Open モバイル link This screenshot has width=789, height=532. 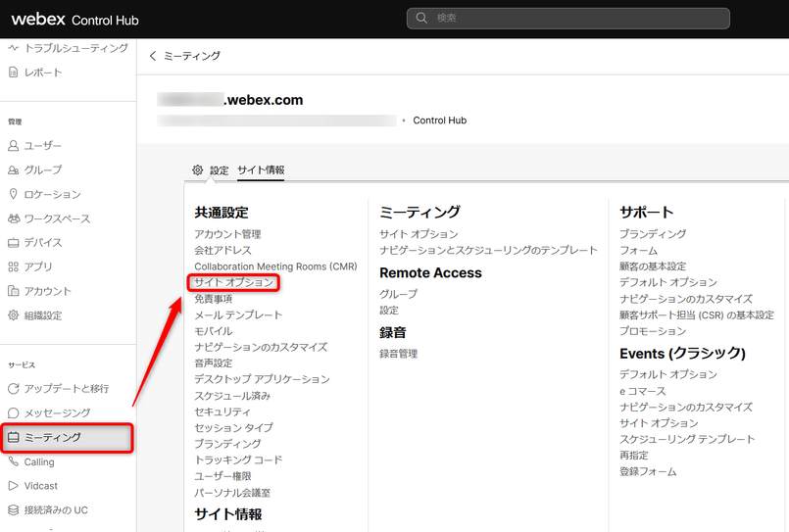214,331
